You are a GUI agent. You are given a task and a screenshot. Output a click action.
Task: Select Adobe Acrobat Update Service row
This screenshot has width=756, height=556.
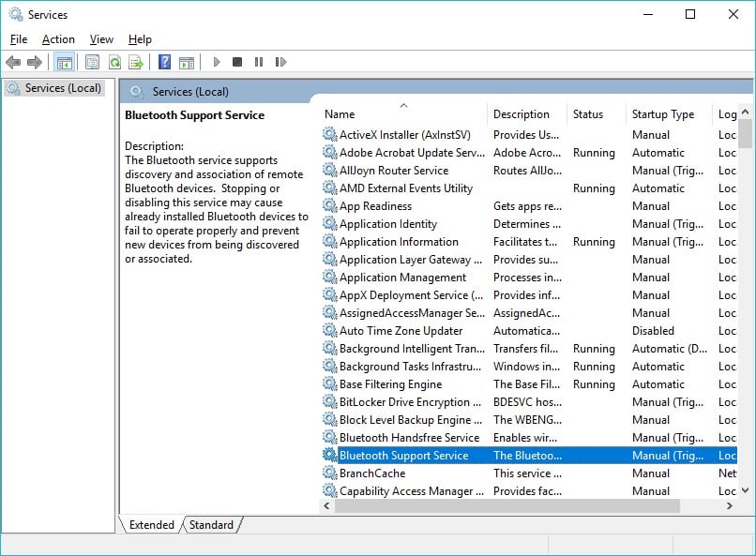point(529,152)
